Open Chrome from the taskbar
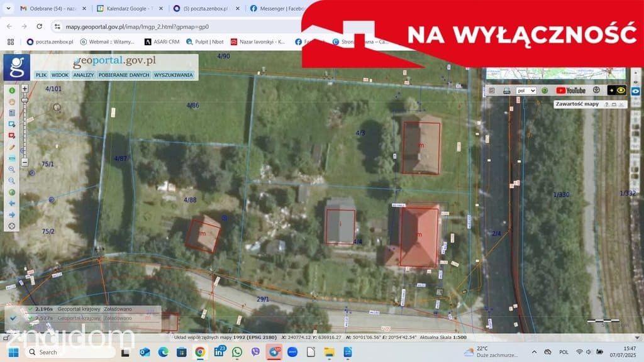644x362 pixels. pos(200,352)
